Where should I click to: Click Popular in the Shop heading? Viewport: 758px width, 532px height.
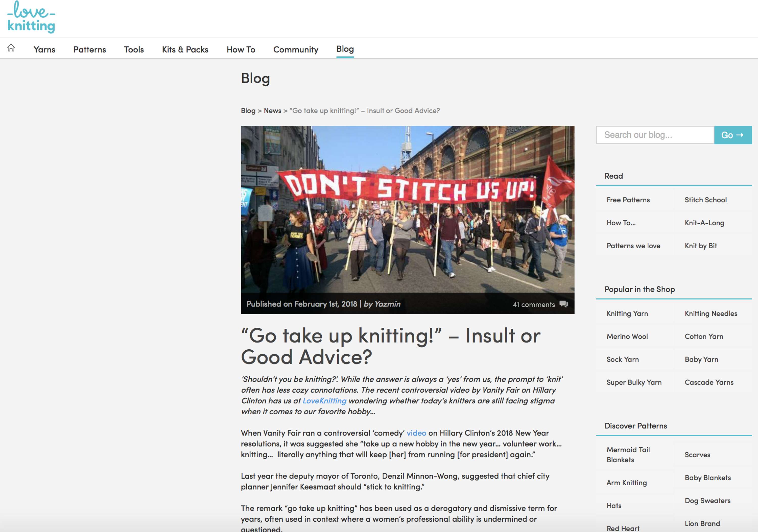tap(639, 289)
